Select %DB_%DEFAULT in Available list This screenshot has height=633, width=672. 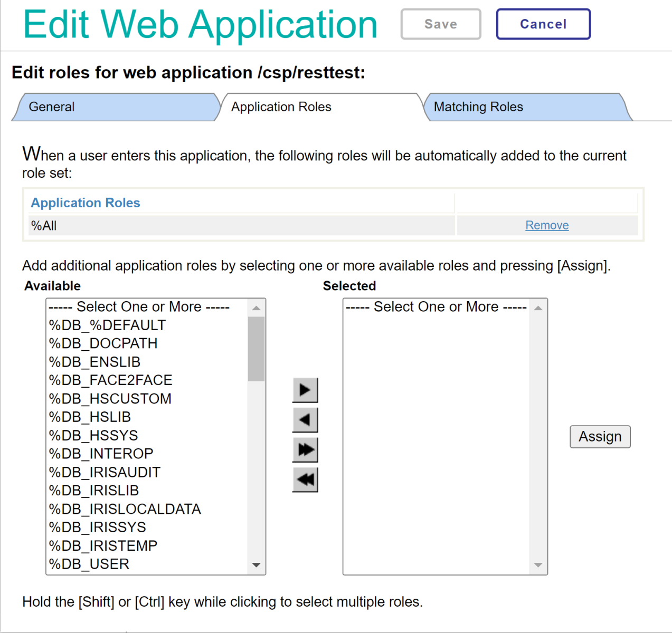pos(107,325)
